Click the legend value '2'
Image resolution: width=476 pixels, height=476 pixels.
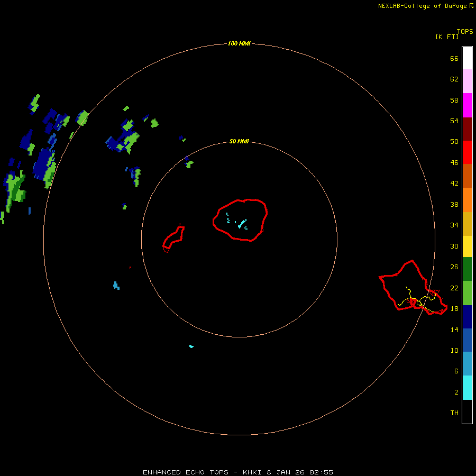[x=456, y=392]
